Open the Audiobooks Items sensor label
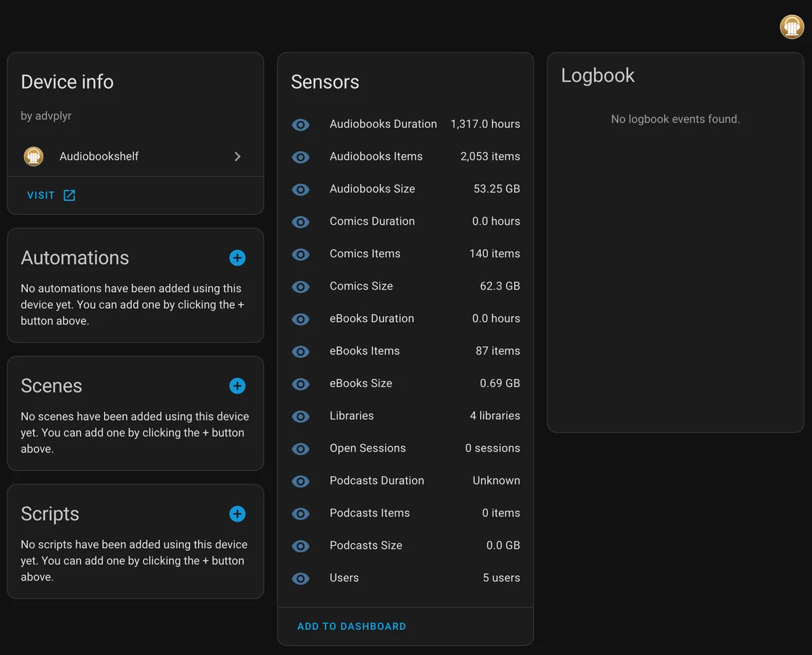This screenshot has width=812, height=655. tap(376, 156)
